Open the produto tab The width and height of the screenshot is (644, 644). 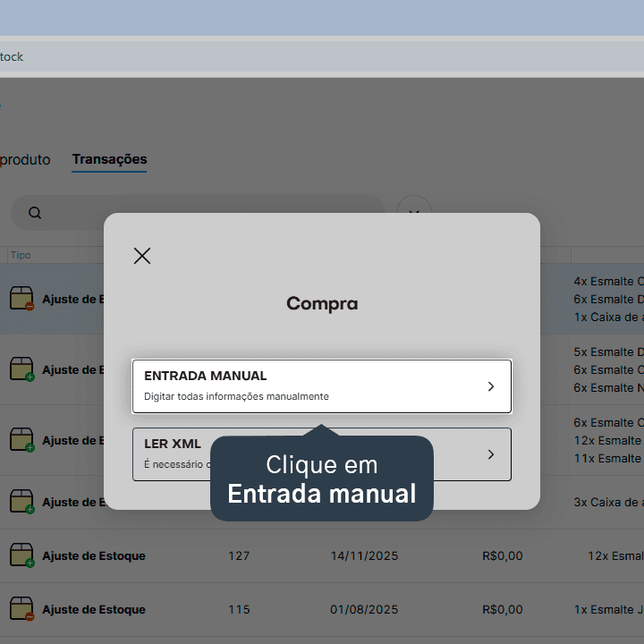(25, 160)
